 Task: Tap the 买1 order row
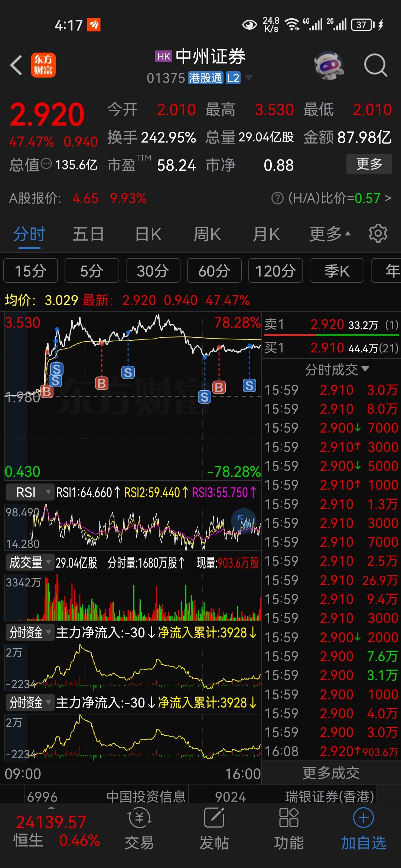(x=331, y=348)
